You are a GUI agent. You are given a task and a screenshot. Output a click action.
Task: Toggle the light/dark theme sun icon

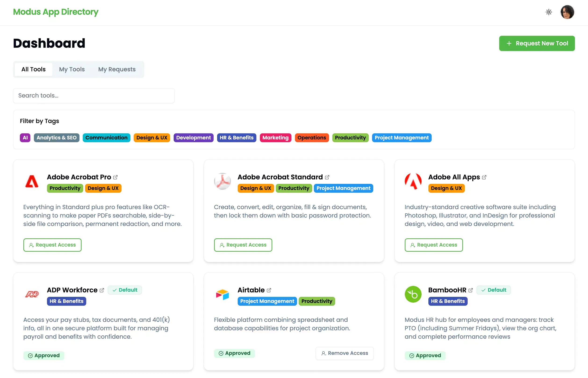(x=549, y=12)
